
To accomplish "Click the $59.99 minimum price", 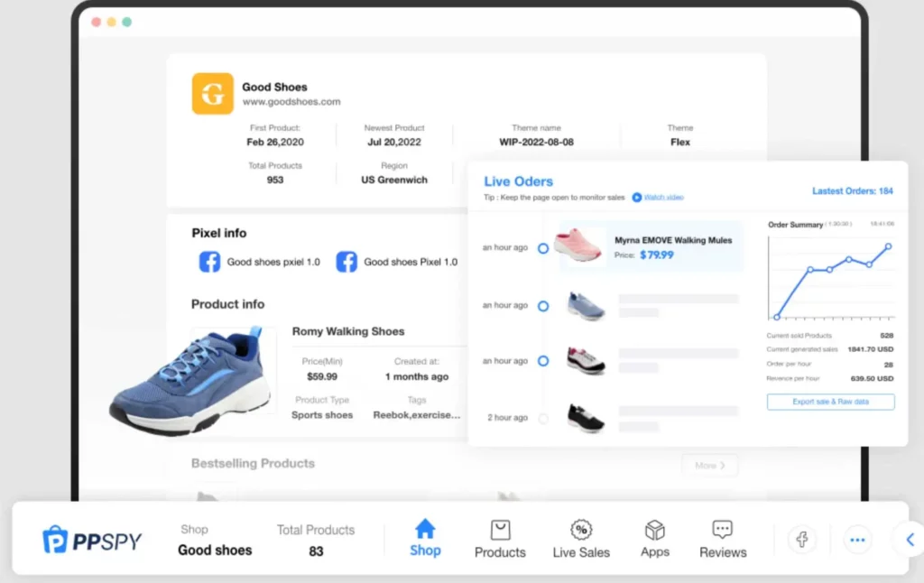I will 322,376.
